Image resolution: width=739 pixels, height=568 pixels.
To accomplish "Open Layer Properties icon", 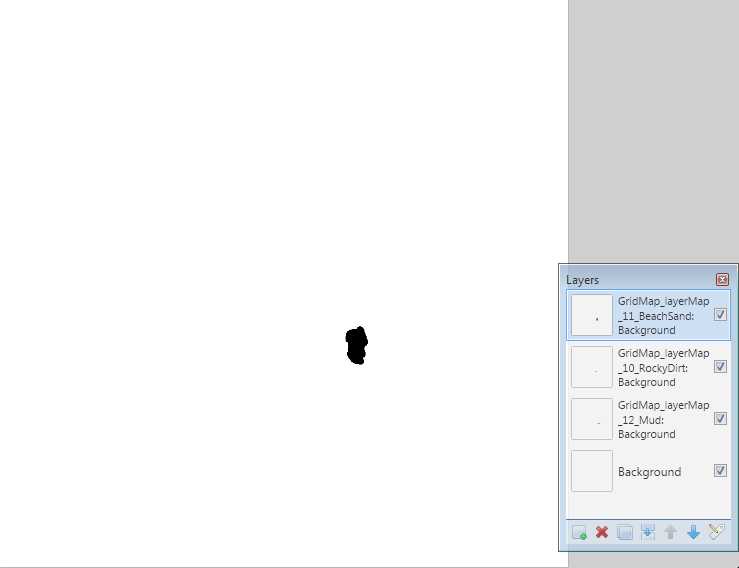I will [716, 532].
